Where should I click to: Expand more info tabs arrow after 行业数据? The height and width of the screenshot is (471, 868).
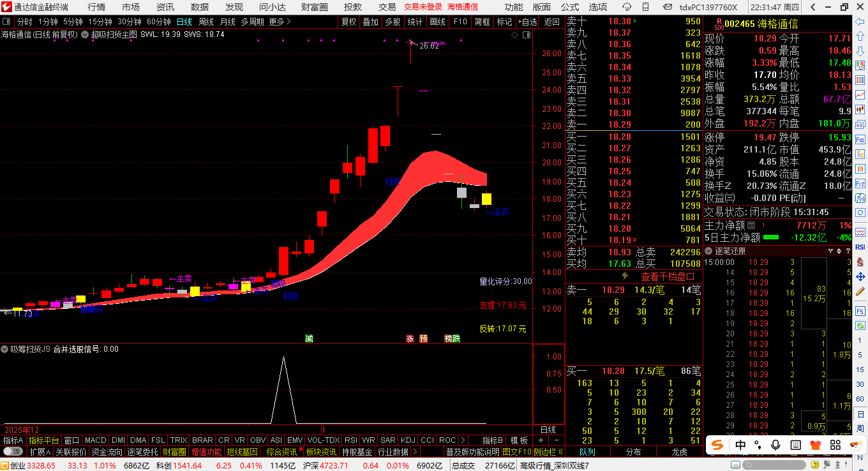[x=415, y=451]
